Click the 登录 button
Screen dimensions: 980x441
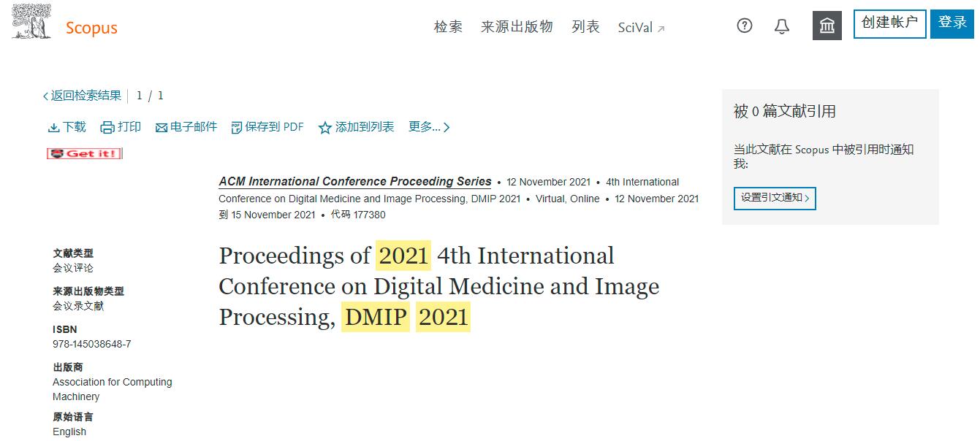952,24
